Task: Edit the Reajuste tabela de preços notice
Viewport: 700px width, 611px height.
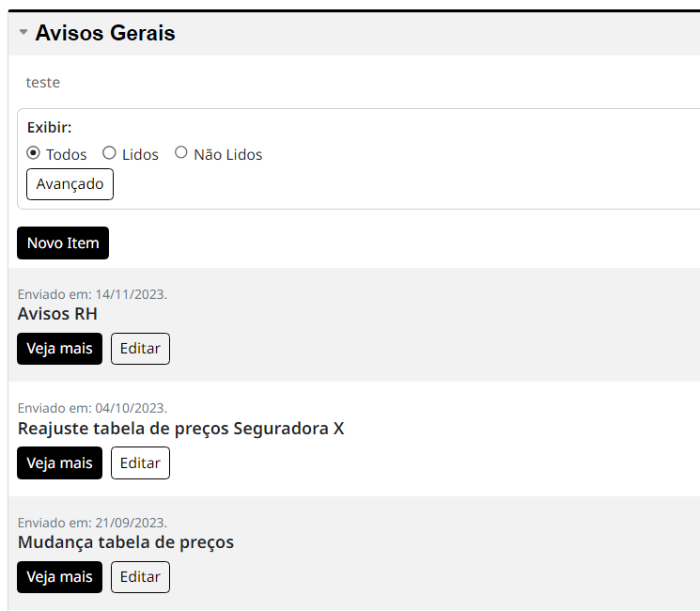Action: click(140, 462)
